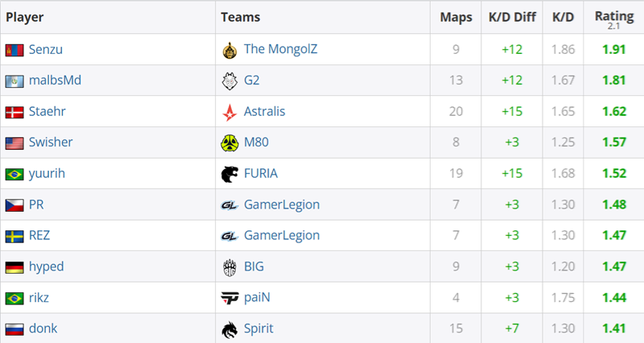Click the Spirit dragon logo icon

(x=229, y=329)
